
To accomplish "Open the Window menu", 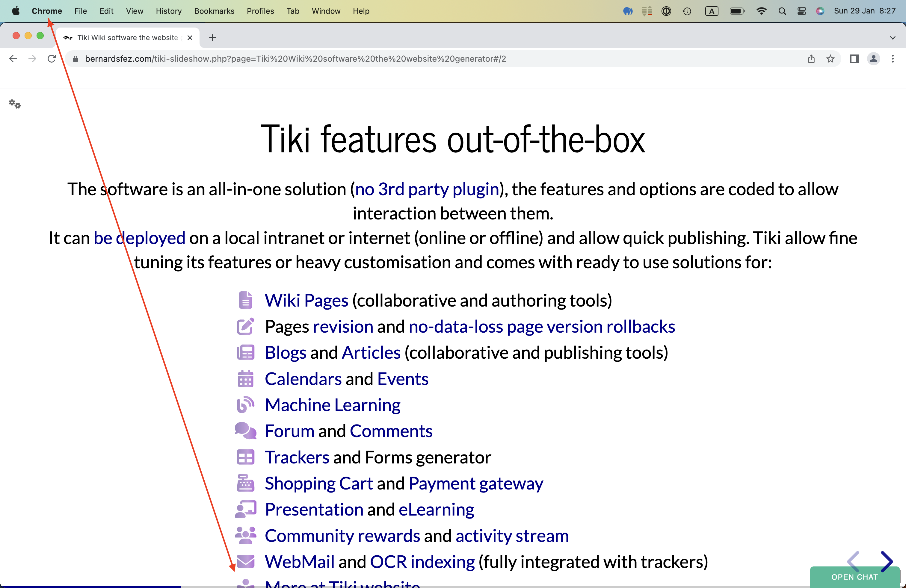I will click(x=326, y=11).
